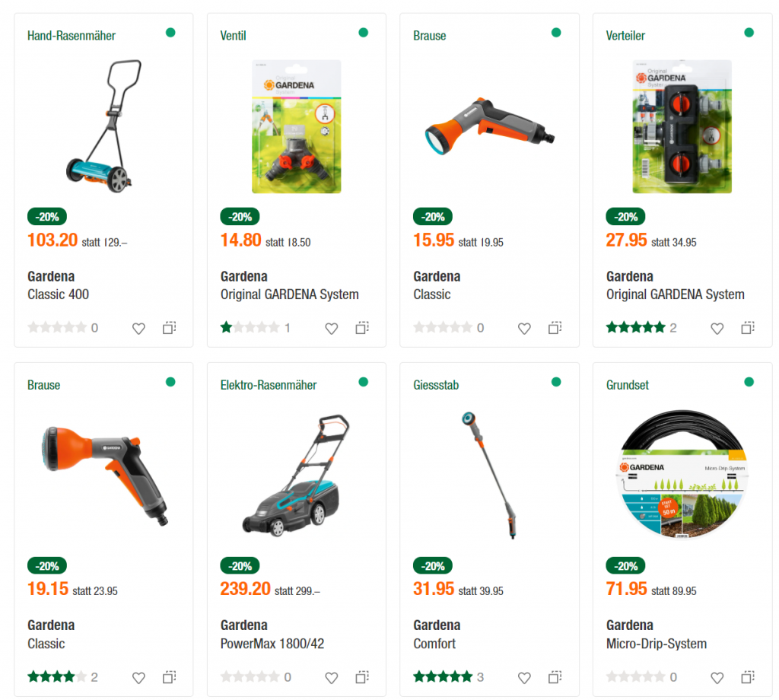779x700 pixels.
Task: Add Hand-Rasenmäher Classic 400 to wishlist
Action: click(x=138, y=329)
